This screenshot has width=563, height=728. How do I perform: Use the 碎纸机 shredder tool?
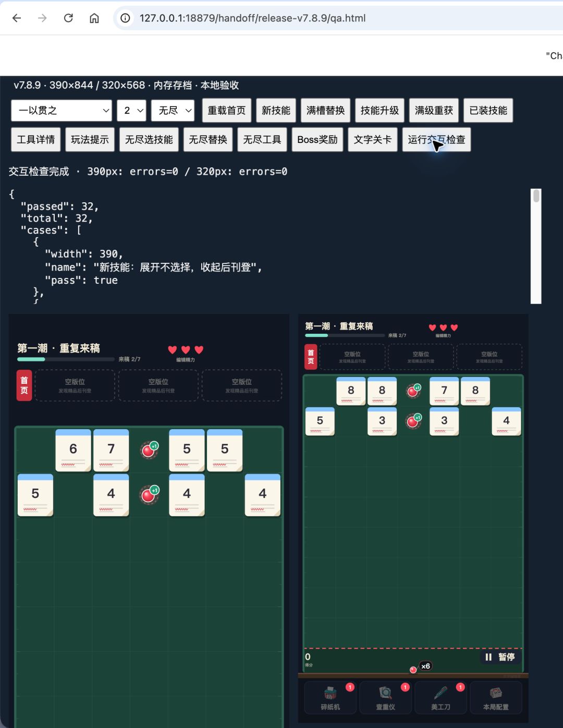[x=331, y=697]
